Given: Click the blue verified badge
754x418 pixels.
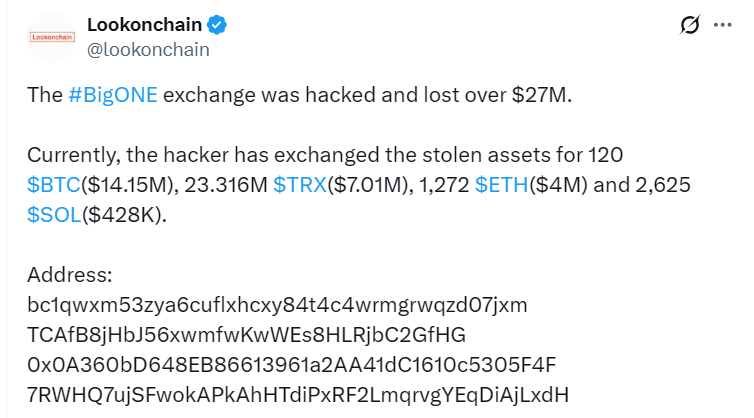Looking at the screenshot, I should click(x=216, y=25).
